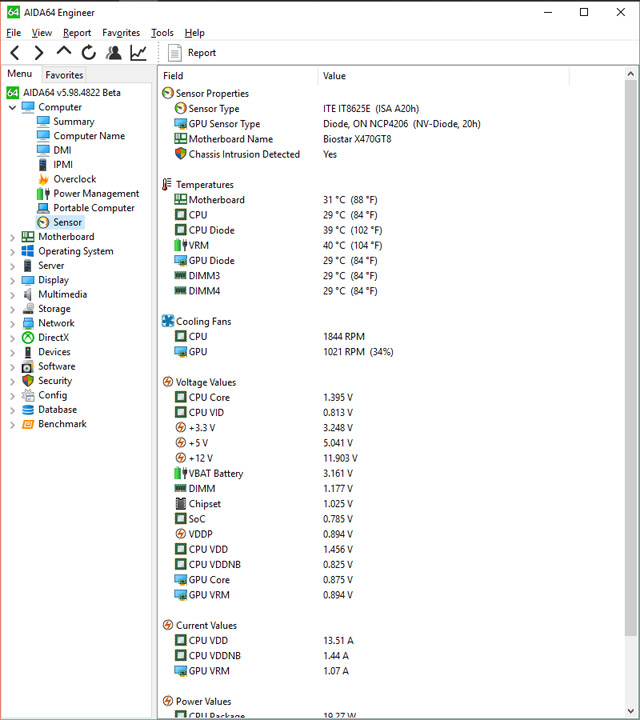
Task: Go forward with the right arrow toolbar button
Action: [39, 53]
